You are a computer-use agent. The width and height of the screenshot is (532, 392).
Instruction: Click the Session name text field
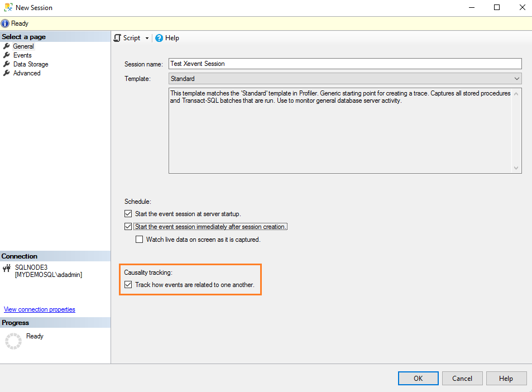(344, 64)
